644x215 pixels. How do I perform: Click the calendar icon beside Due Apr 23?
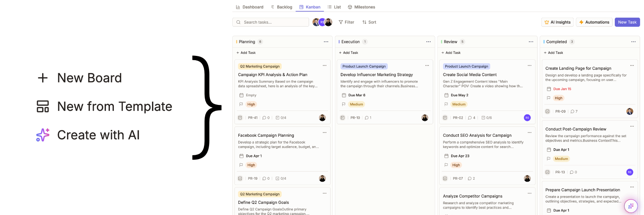[447, 156]
